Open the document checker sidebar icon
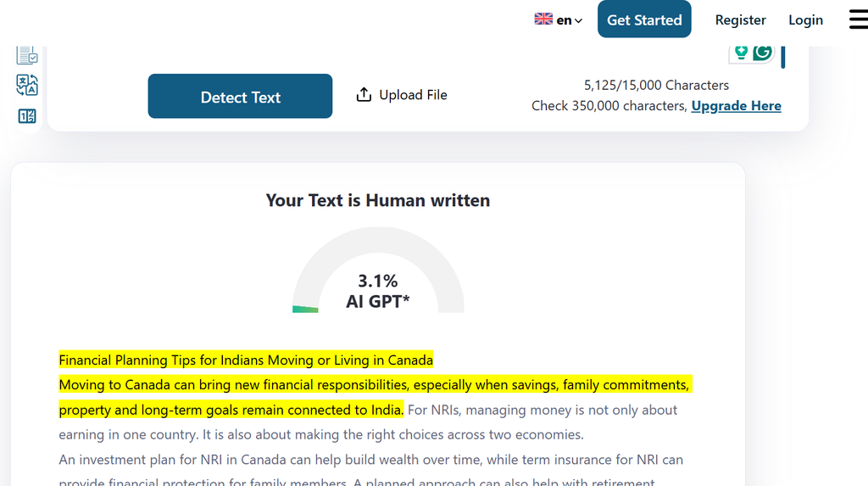The image size is (868, 486). pyautogui.click(x=26, y=55)
